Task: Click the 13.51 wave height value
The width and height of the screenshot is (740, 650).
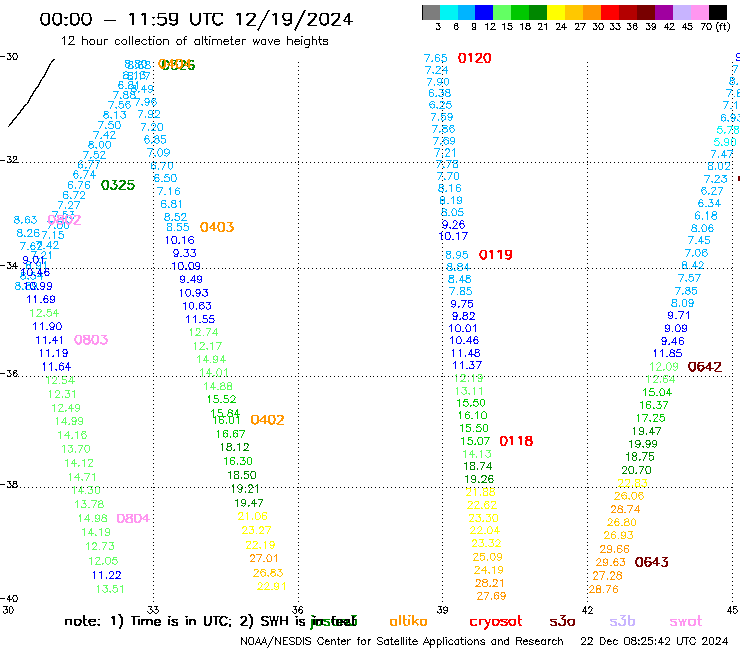Action: tap(110, 589)
